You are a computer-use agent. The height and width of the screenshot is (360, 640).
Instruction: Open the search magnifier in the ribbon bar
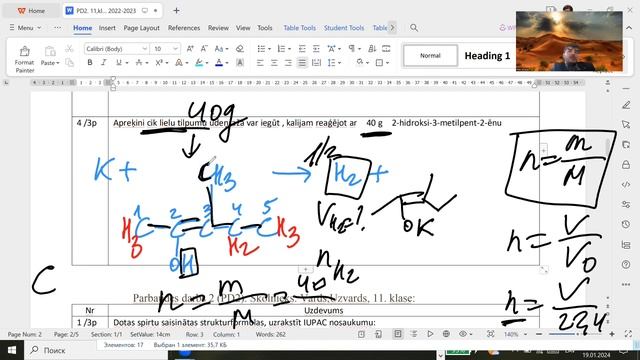tap(414, 28)
